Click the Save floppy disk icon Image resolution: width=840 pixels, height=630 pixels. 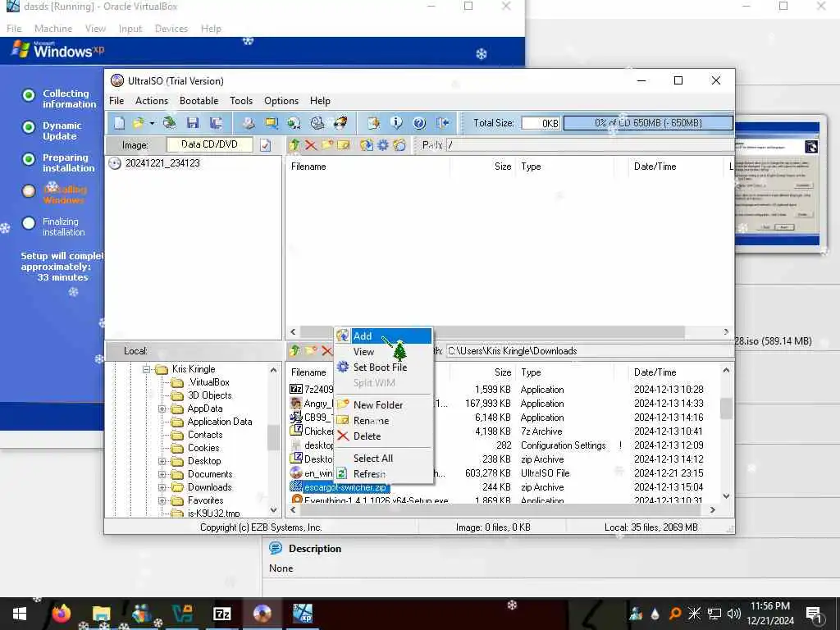pyautogui.click(x=193, y=123)
